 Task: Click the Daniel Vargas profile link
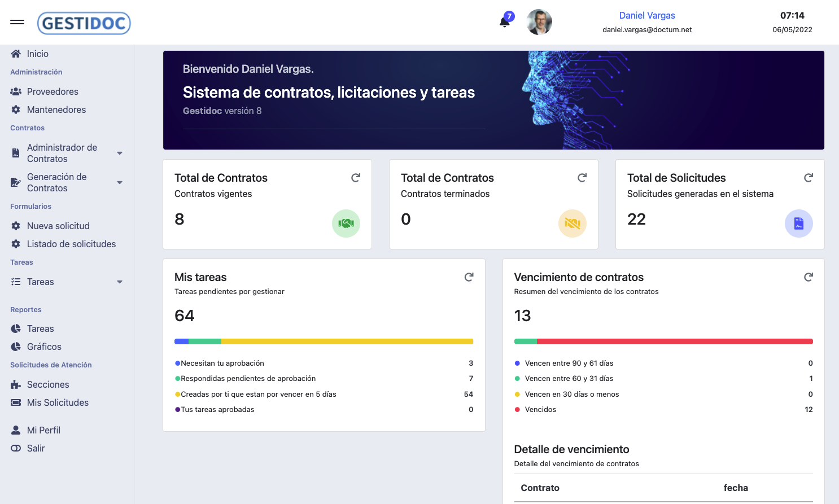646,15
